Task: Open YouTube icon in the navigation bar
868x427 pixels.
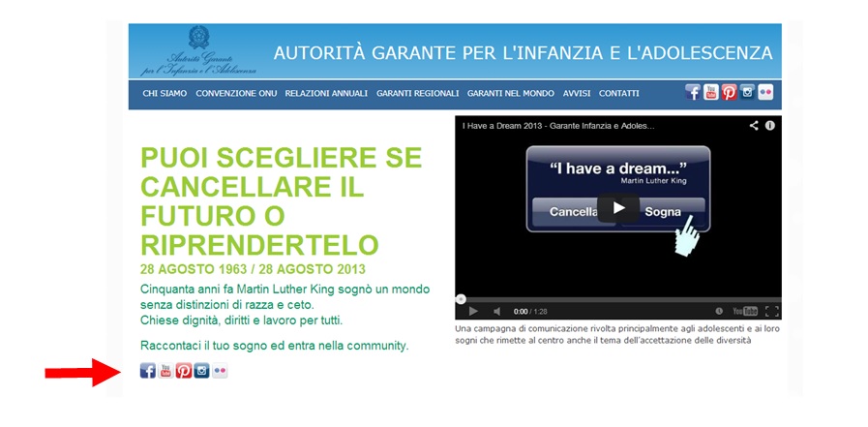Action: coord(711,93)
